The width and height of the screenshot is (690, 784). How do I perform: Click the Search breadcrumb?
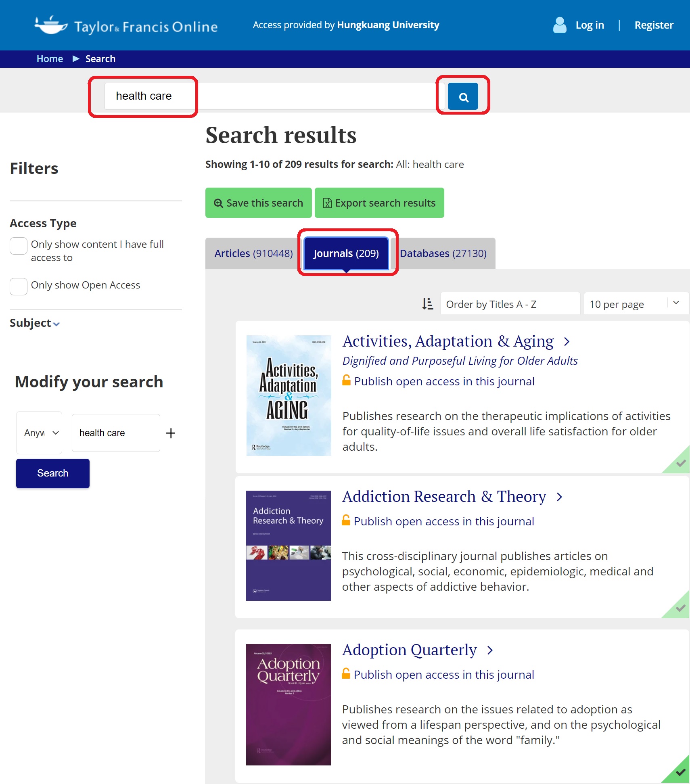pyautogui.click(x=100, y=59)
